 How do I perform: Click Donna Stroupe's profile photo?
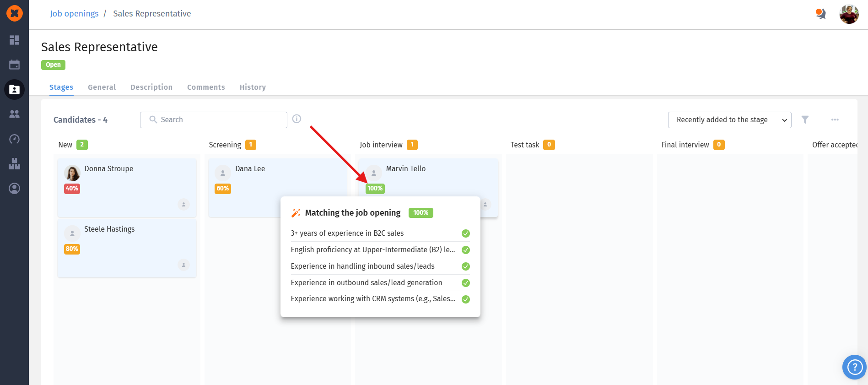point(72,173)
